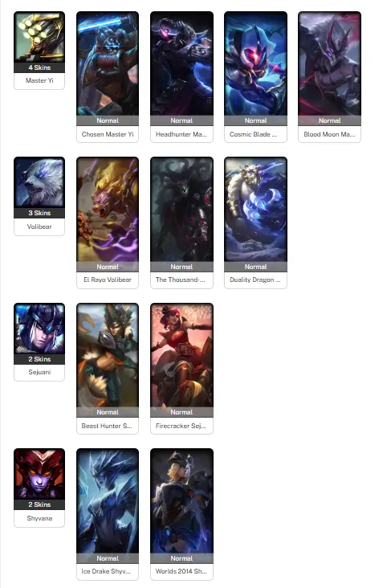Open the Headhunter Master Yi skin artwork

[181, 63]
